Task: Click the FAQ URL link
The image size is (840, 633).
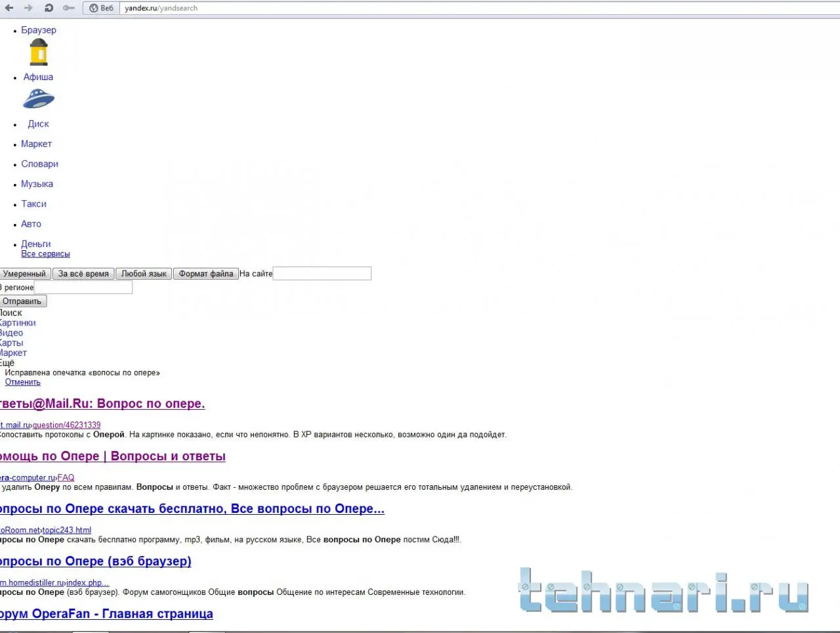Action: pos(66,477)
